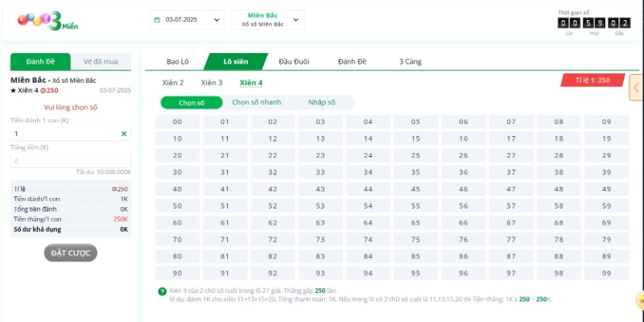Switch to Chọn số selection mode
Screen dimensions: 644x322
(192, 102)
